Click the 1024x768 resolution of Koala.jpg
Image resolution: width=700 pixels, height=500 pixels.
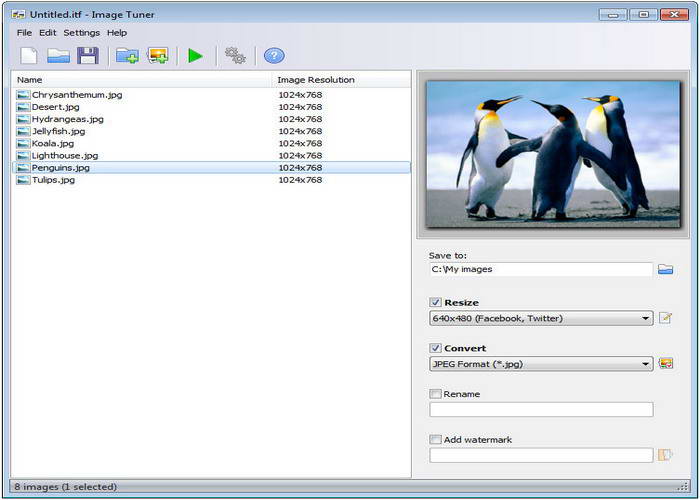click(x=300, y=143)
